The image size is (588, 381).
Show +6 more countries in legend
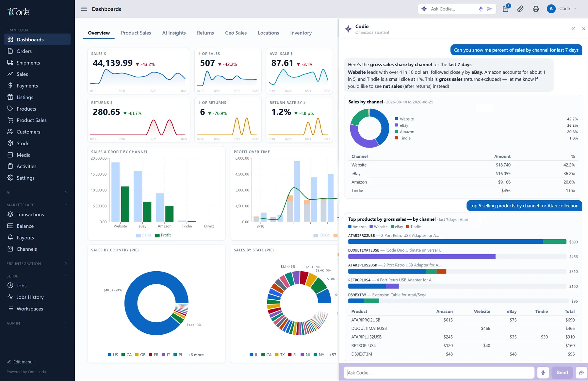click(196, 355)
